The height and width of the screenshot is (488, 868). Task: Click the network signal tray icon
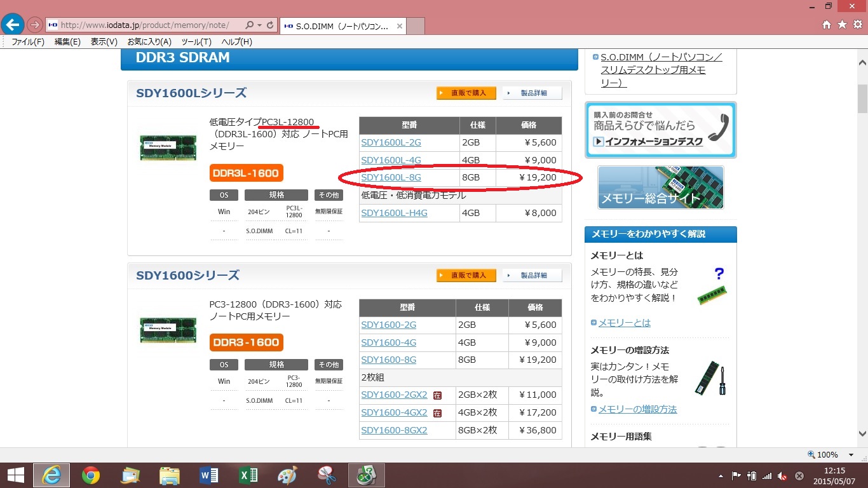(x=767, y=475)
